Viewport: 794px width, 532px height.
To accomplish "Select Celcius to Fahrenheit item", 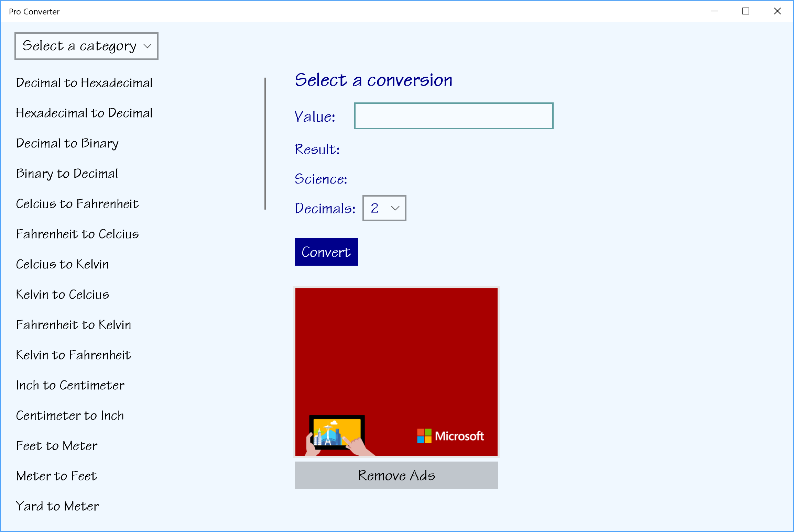I will 77,204.
